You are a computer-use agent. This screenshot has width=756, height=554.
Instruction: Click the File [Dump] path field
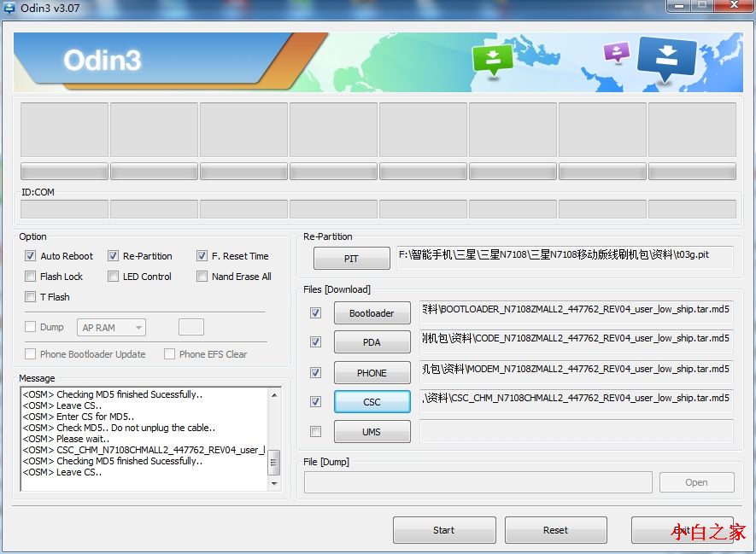pyautogui.click(x=478, y=482)
